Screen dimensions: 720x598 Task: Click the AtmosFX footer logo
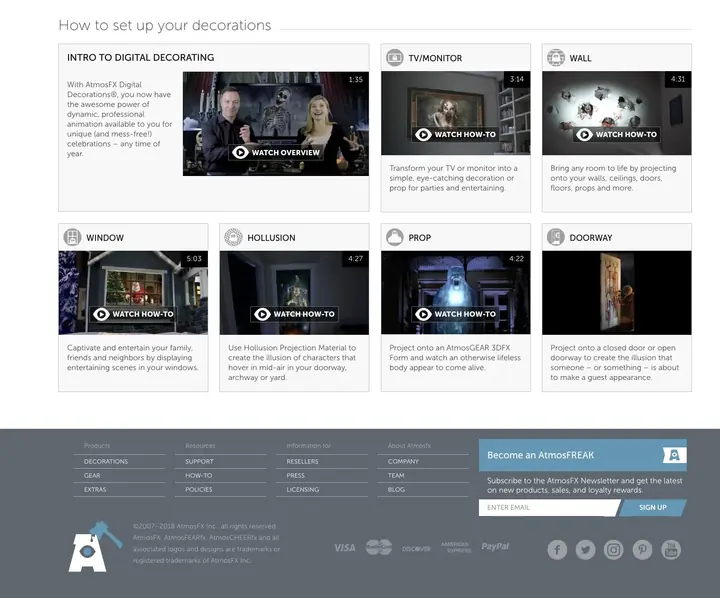pyautogui.click(x=95, y=547)
